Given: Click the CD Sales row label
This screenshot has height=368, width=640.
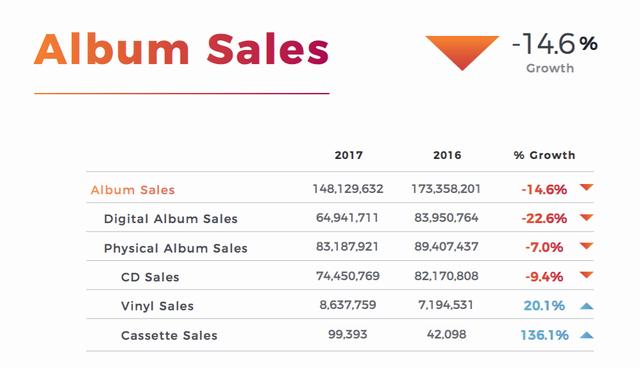Looking at the screenshot, I should tap(150, 277).
